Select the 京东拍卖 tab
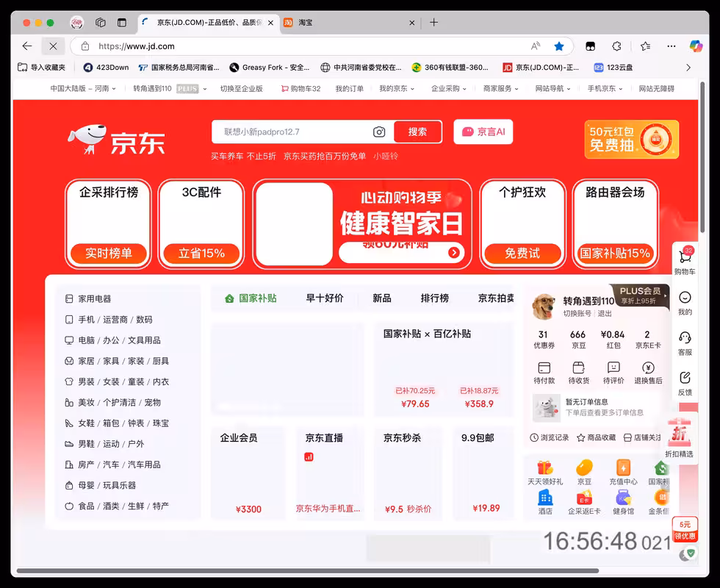 tap(496, 298)
